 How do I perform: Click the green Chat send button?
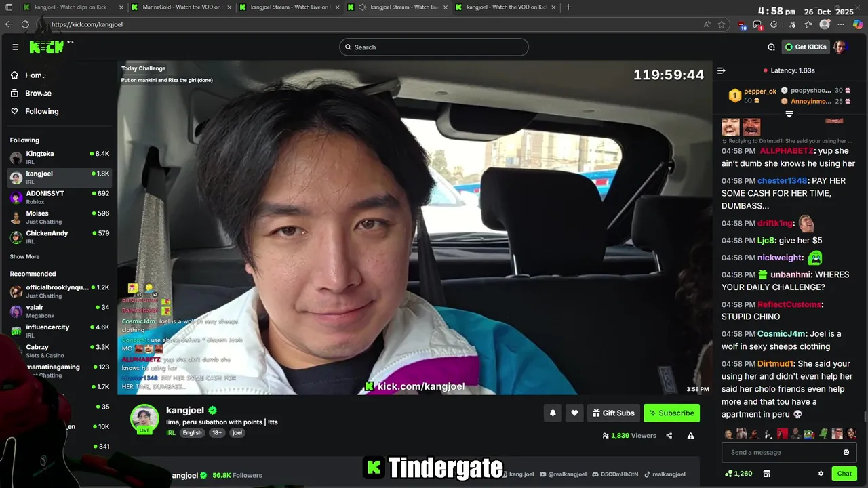[844, 474]
